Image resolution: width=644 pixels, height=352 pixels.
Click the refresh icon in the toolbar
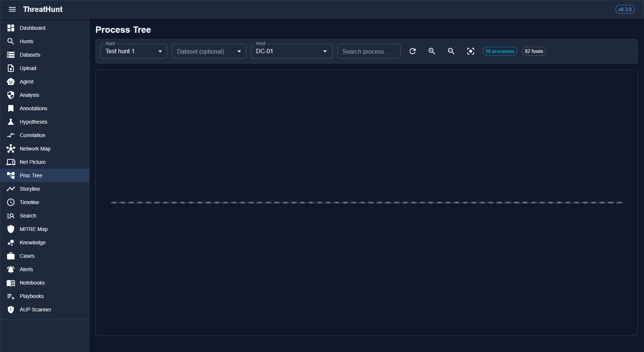pyautogui.click(x=413, y=51)
